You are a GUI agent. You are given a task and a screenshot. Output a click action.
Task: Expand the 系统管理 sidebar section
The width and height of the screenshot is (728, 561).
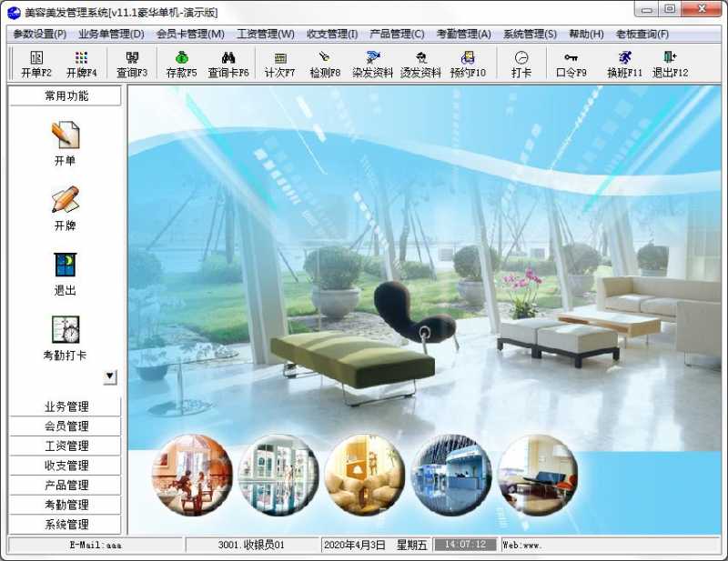pyautogui.click(x=66, y=525)
